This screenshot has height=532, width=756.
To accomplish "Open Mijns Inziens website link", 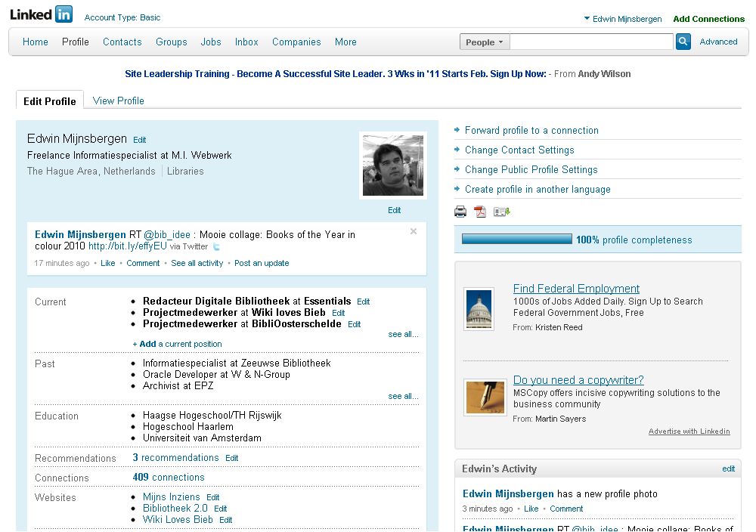I will 171,496.
